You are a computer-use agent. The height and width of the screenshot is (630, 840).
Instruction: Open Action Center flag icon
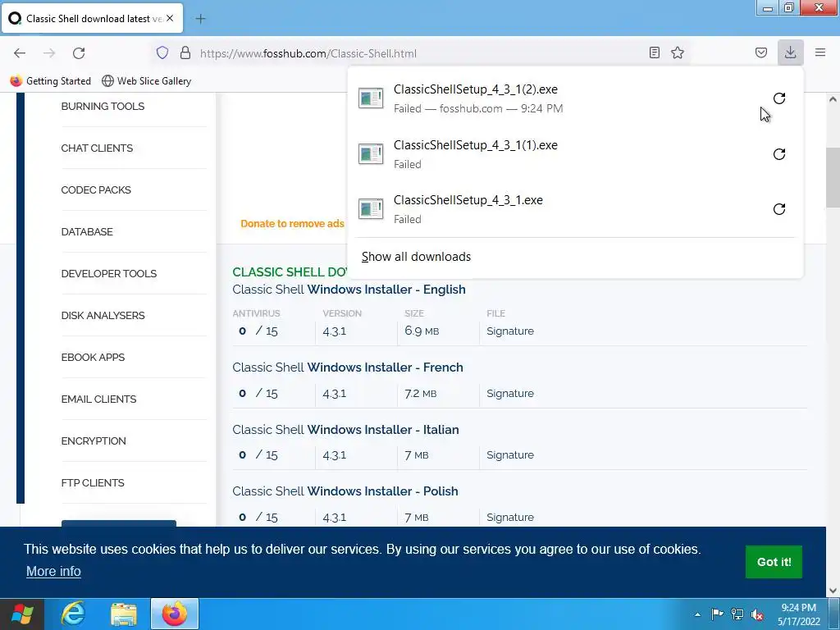coord(717,614)
